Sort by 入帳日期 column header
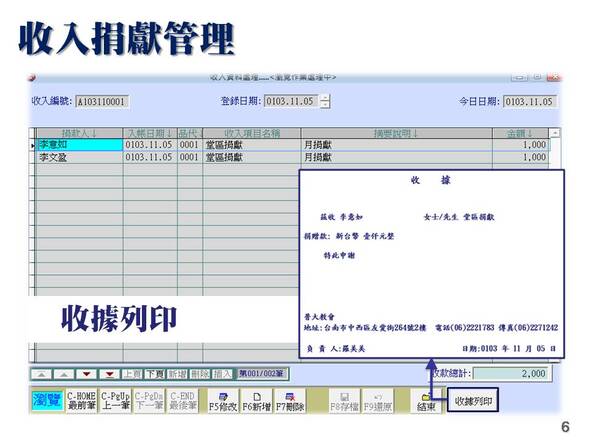 pos(150,133)
